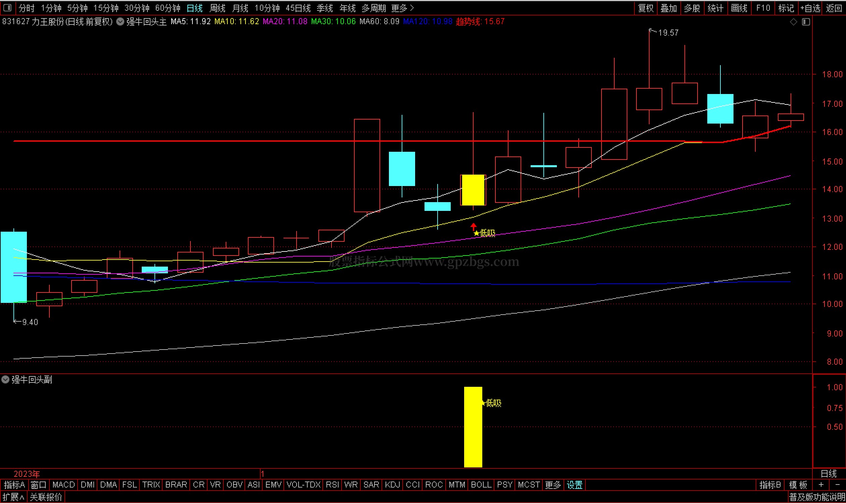Select the 45日线 period
The height and width of the screenshot is (504, 846).
[298, 8]
